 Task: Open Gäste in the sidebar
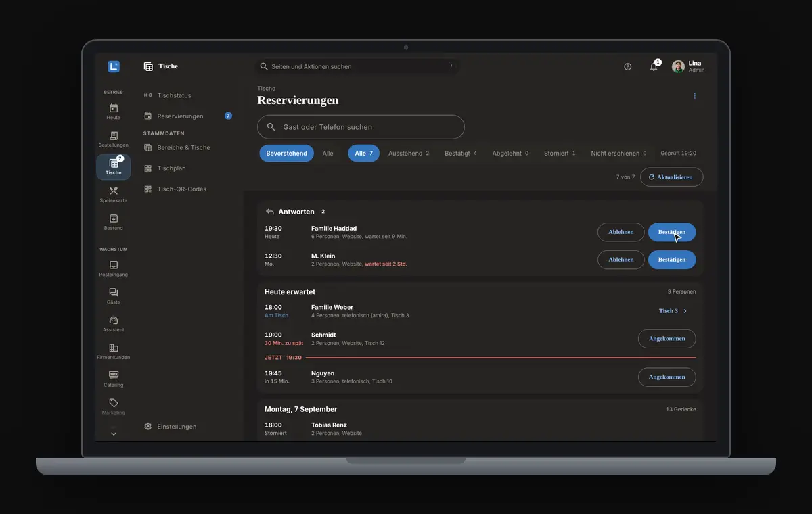pyautogui.click(x=114, y=297)
